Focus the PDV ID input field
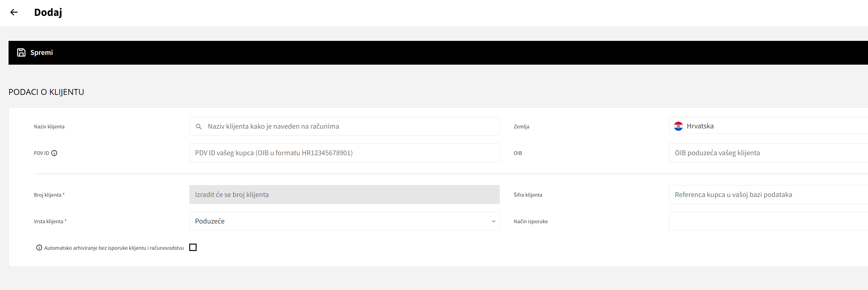The width and height of the screenshot is (868, 290). coord(344,153)
